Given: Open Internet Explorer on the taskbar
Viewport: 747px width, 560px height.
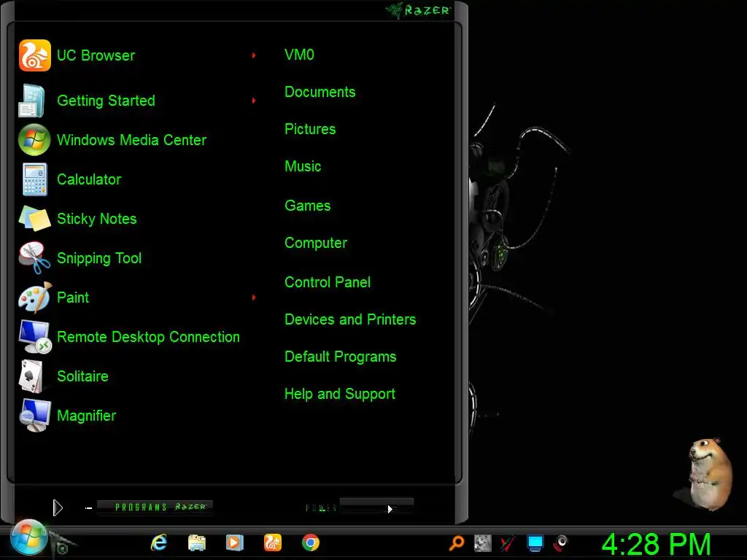Looking at the screenshot, I should pos(158,542).
